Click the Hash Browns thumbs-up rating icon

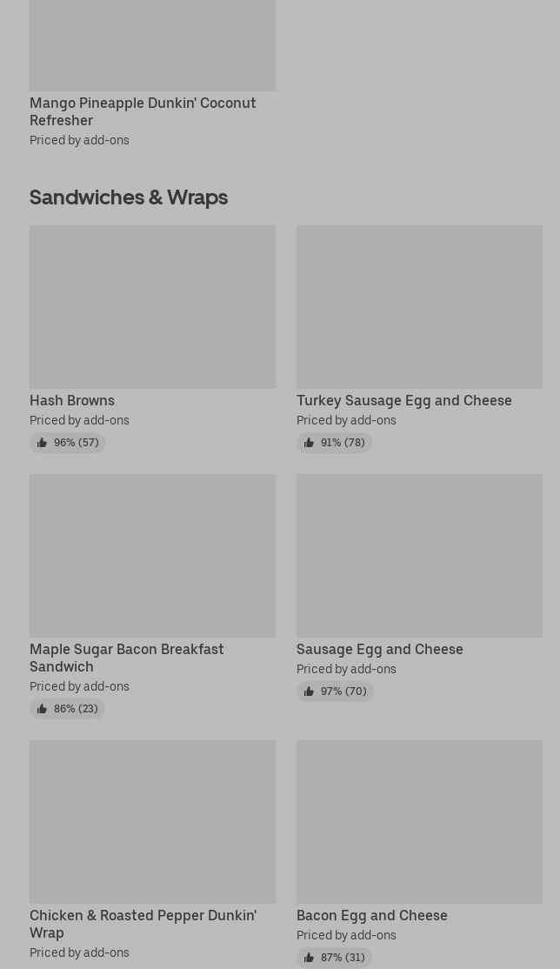[x=42, y=443]
